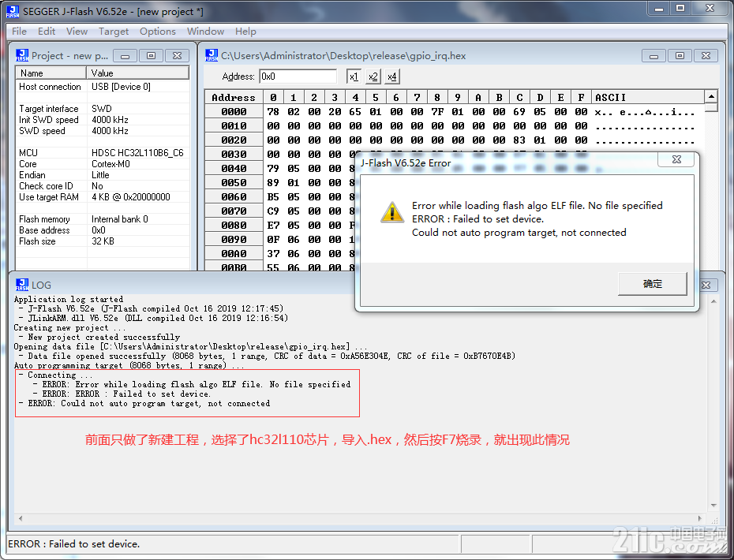This screenshot has height=560, width=734.
Task: Select x1 byte width button
Action: [354, 77]
